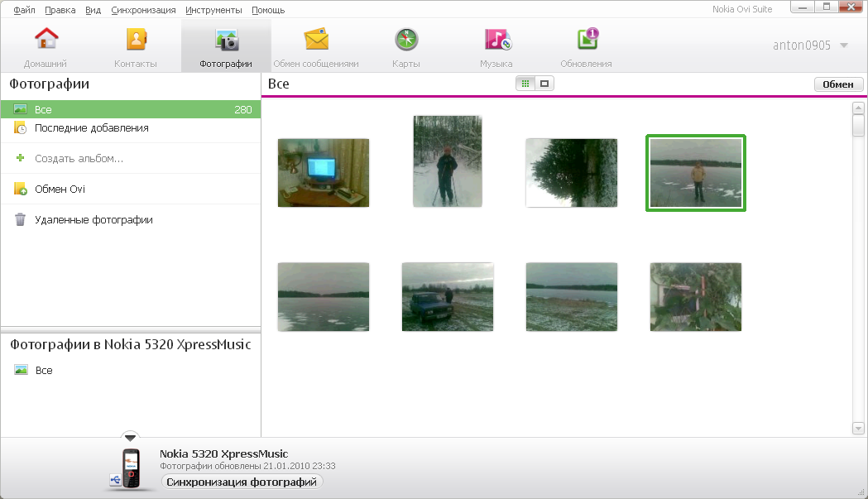Click the photo sync status text
Screen dimensions: 868x499
coord(247,467)
